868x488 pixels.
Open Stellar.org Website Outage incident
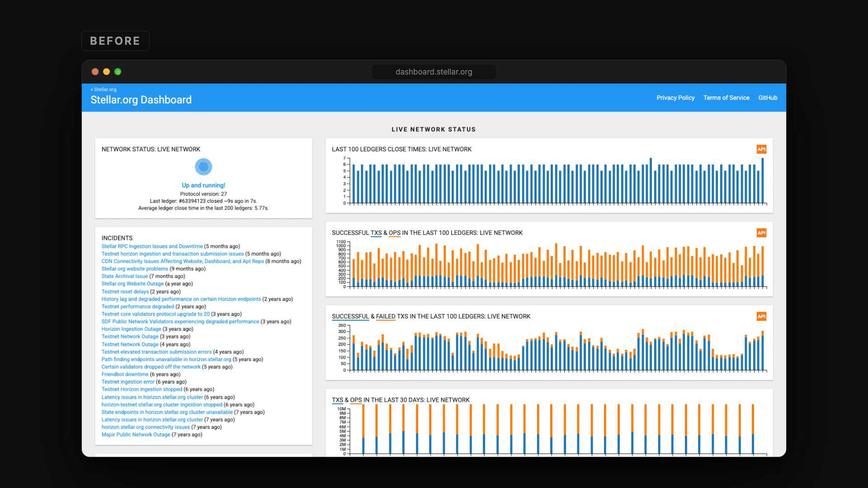132,284
